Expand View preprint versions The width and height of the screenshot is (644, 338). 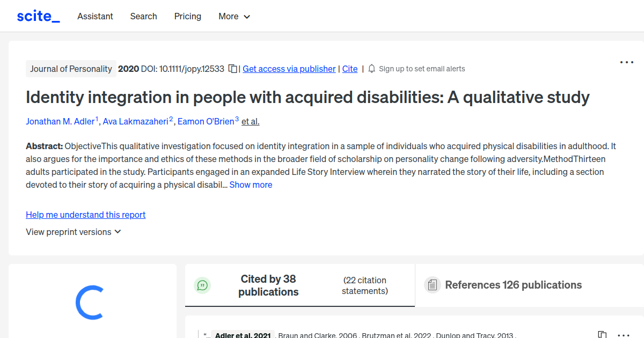[73, 232]
